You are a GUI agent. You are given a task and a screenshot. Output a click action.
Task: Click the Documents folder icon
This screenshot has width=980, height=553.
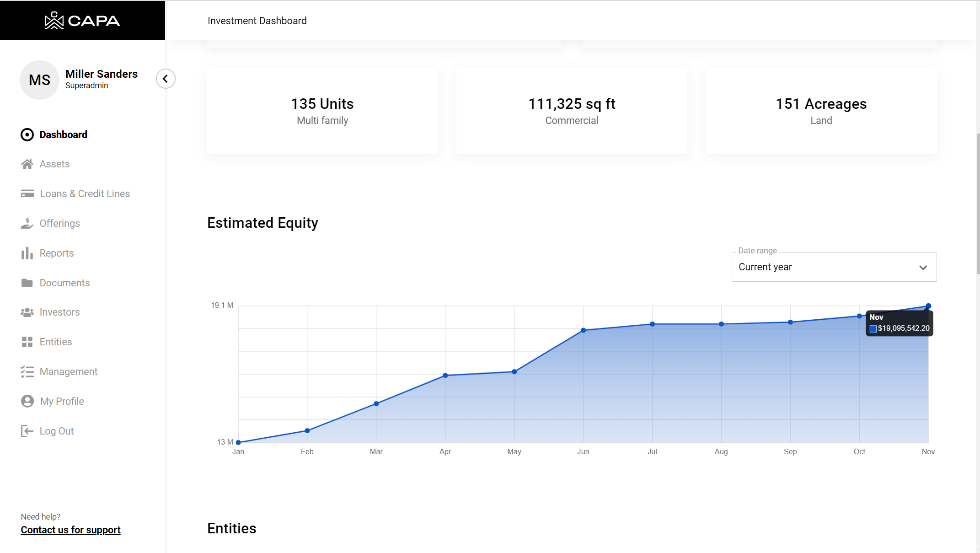pos(27,283)
